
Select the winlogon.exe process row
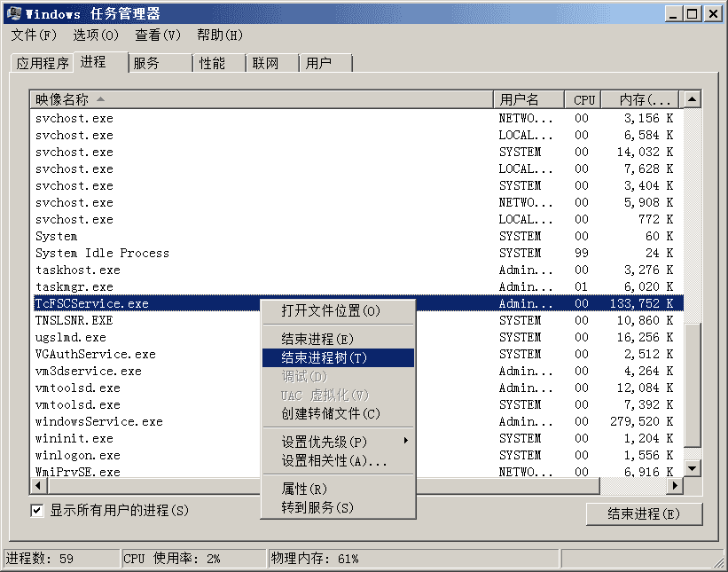(x=358, y=455)
